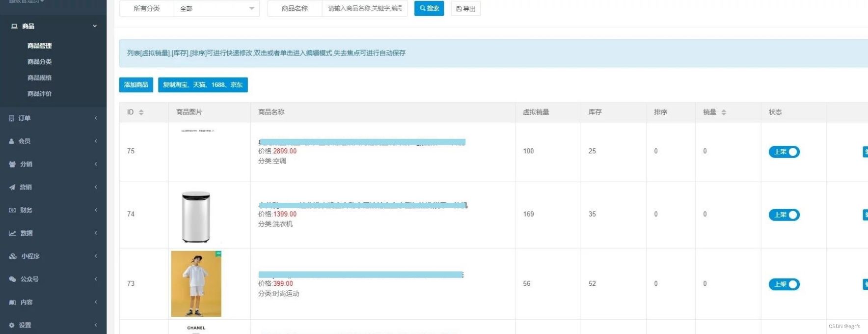
Task: Toggle the 上架 switch for product 75
Action: tap(784, 152)
